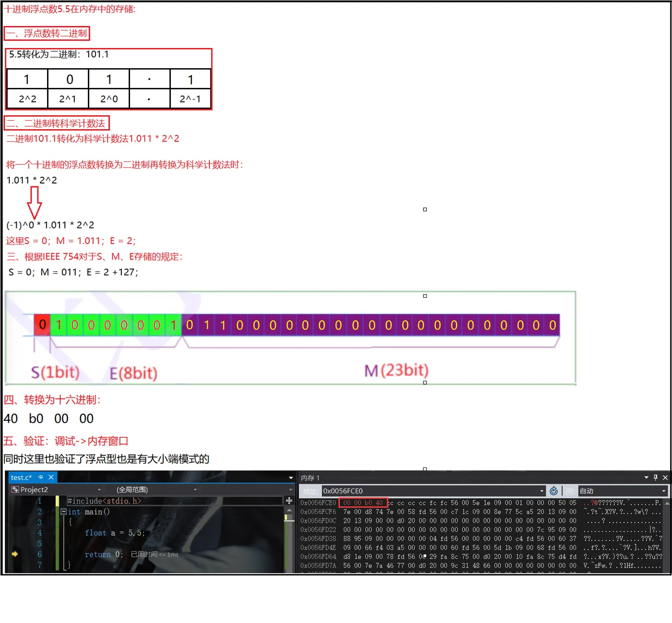Viewport: 672px width, 623px height.
Task: Switch to the test.c* tab
Action: tap(21, 477)
